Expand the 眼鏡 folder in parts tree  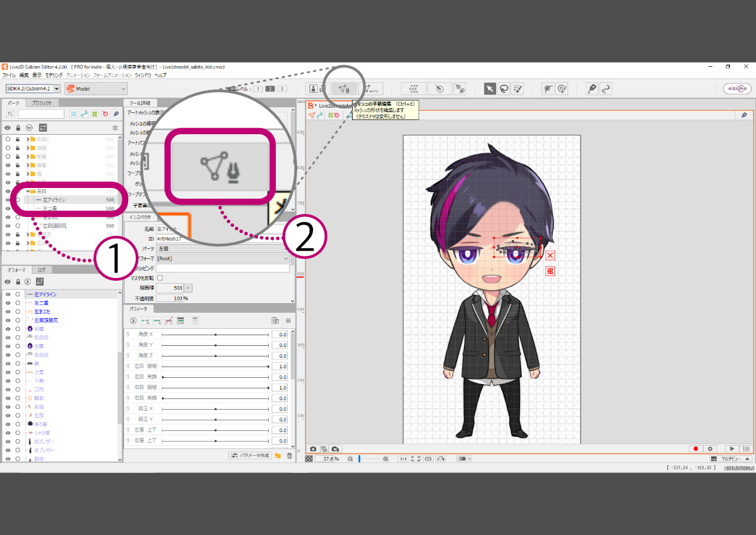pos(28,148)
